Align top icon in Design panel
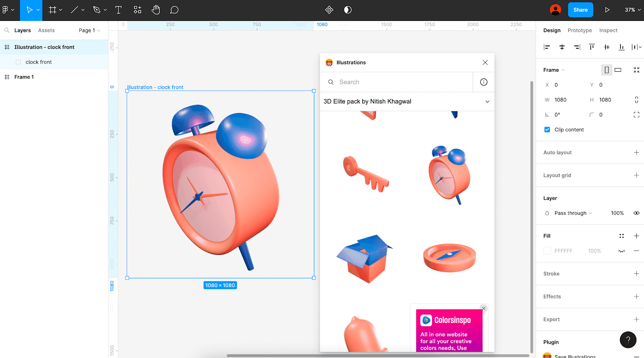This screenshot has height=358, width=644. 592,47
